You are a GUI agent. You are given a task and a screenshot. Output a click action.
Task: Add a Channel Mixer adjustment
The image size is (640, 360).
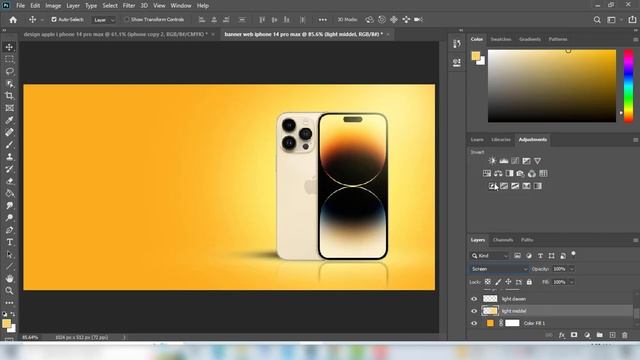tap(532, 173)
